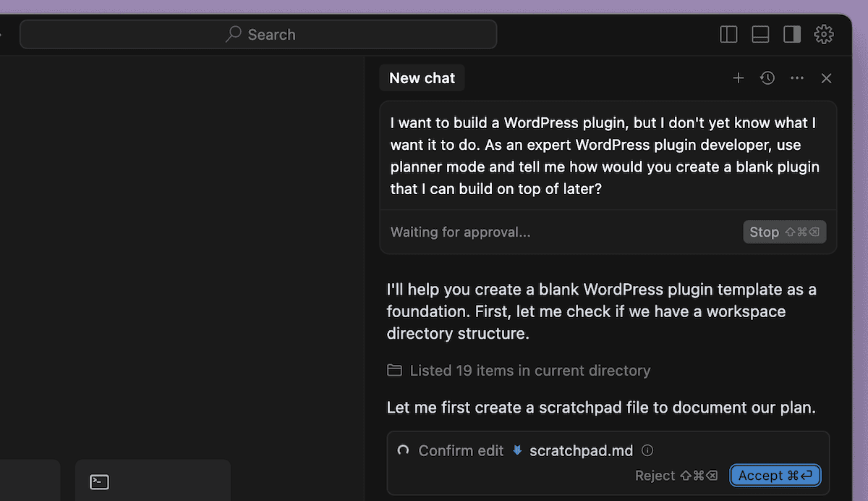Toggle the primary sidebar layout icon
Screen dimensions: 868x501
click(728, 34)
